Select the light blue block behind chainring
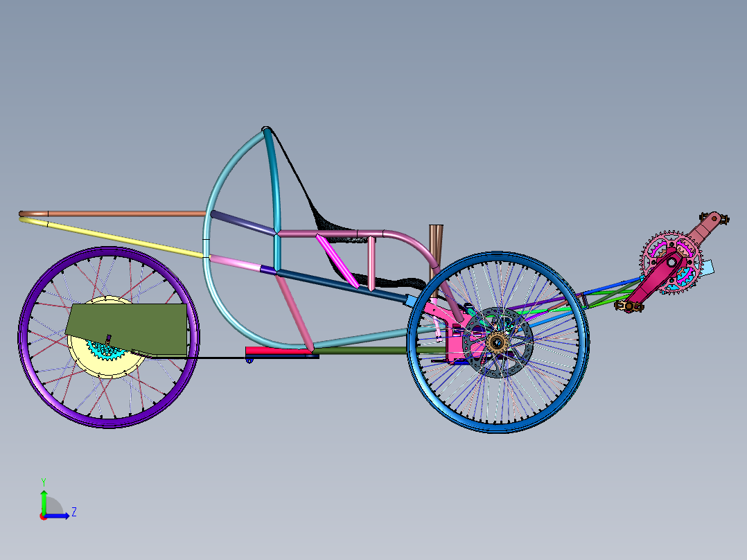Viewport: 747px width, 560px height. click(x=707, y=268)
